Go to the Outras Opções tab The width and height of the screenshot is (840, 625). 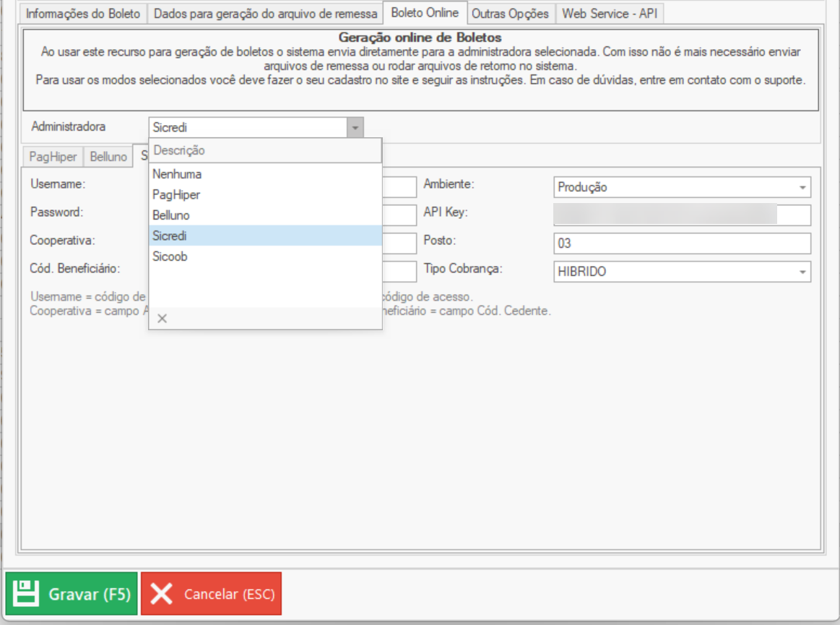tap(510, 14)
